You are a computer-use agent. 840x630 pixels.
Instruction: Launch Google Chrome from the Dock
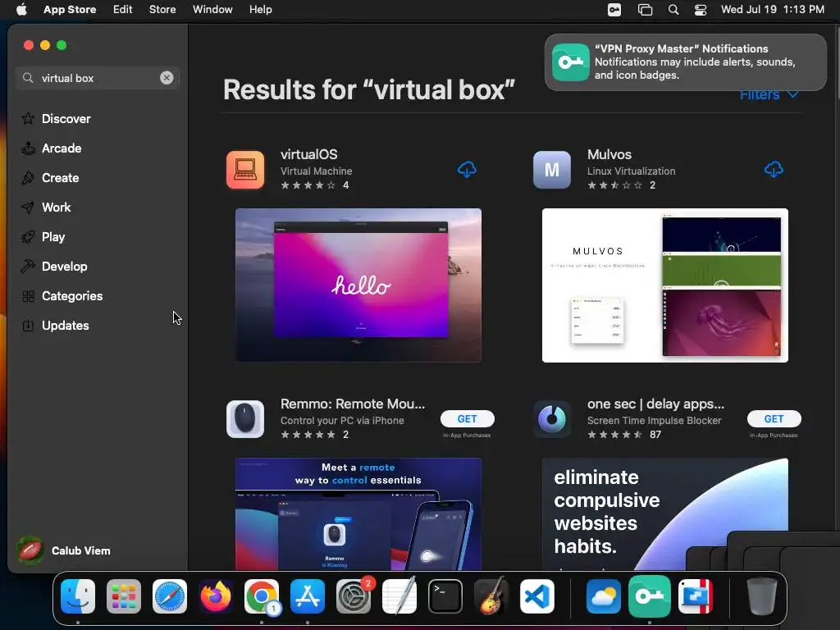(x=262, y=596)
